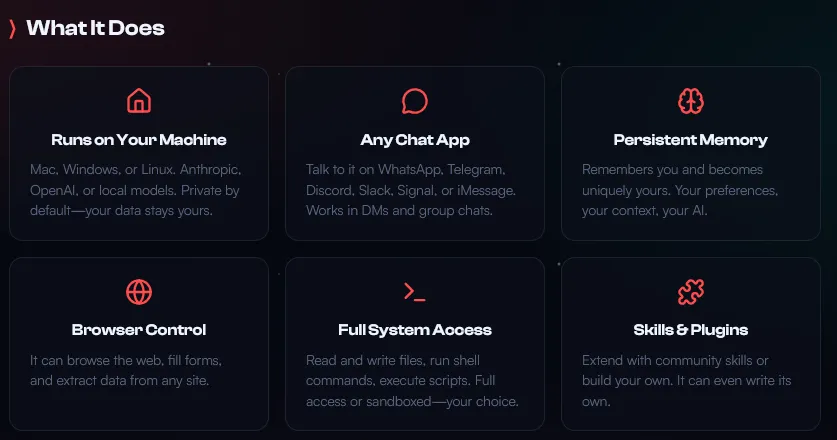Click the terminal prompt icon
The height and width of the screenshot is (440, 837).
click(x=415, y=292)
